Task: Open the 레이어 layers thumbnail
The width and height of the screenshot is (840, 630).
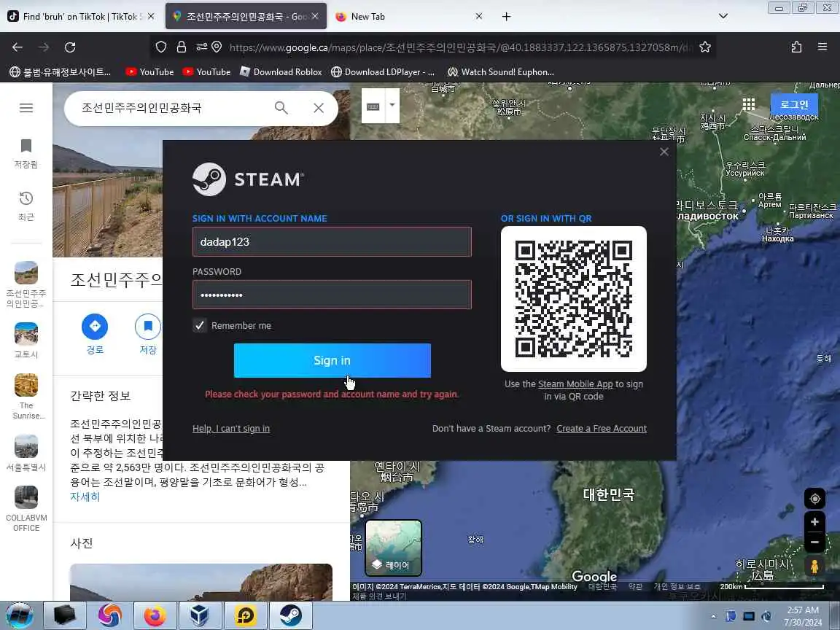Action: pos(394,548)
